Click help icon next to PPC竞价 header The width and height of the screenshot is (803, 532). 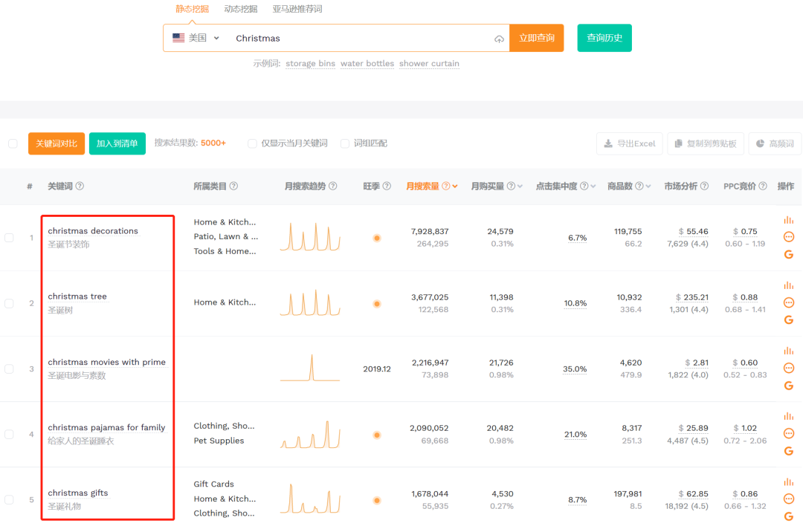click(x=763, y=186)
